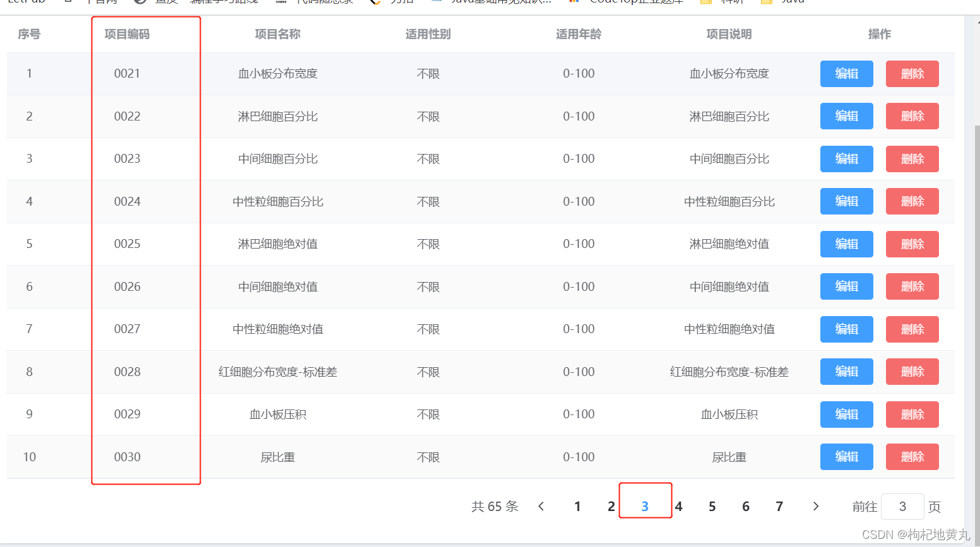Select code cell 0030
This screenshot has width=980, height=547.
(x=127, y=457)
